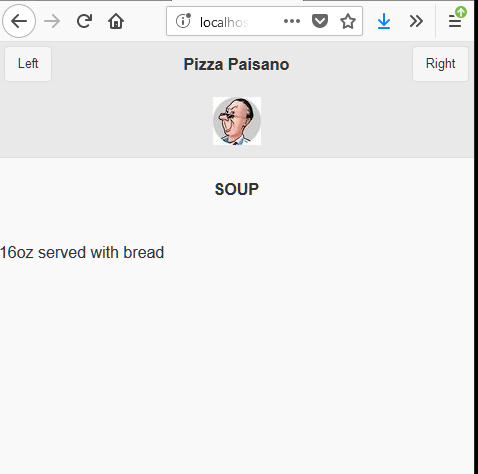Click the caricature man image

(237, 121)
